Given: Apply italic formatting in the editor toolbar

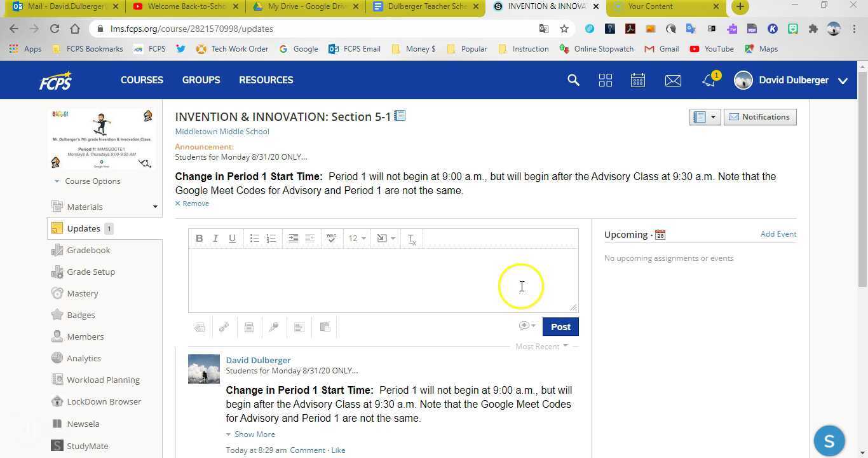Looking at the screenshot, I should click(215, 238).
